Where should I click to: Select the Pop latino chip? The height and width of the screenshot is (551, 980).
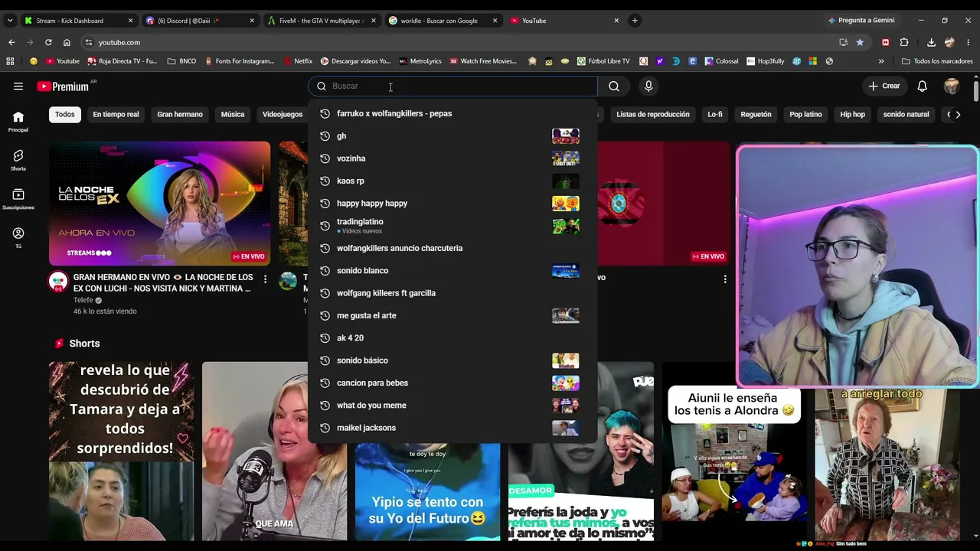(x=805, y=114)
